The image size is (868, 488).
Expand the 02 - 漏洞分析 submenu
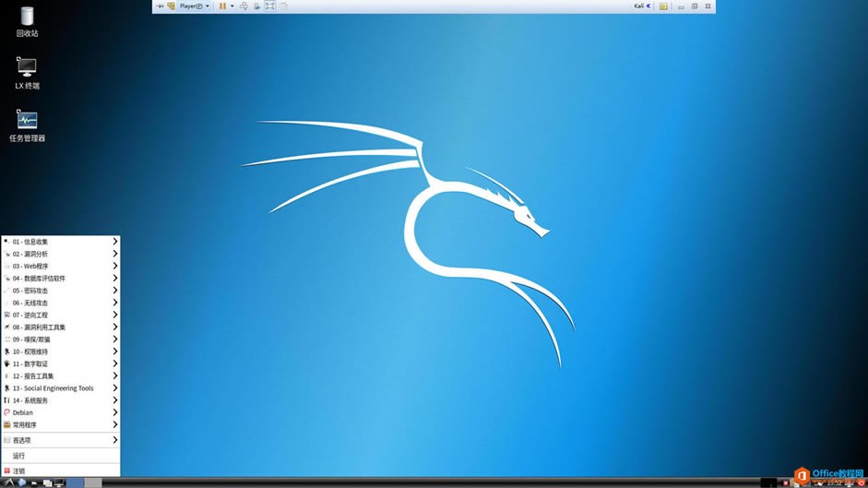click(x=60, y=254)
